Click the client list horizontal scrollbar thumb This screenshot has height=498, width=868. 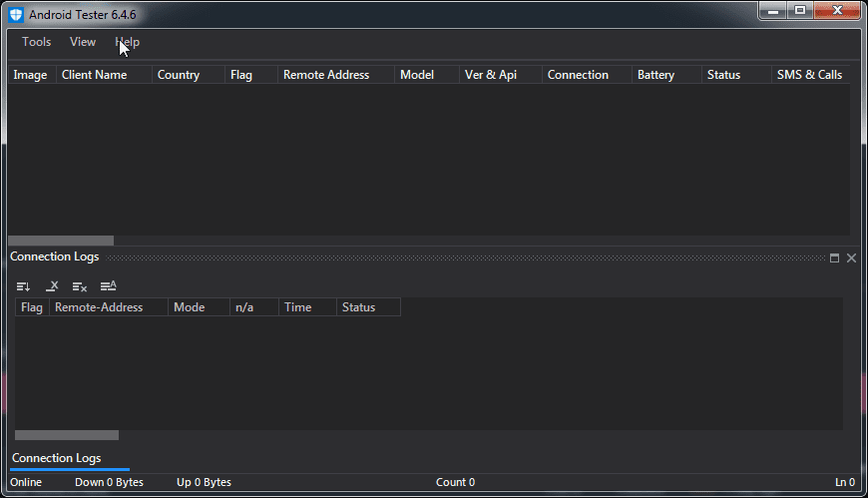pyautogui.click(x=61, y=241)
